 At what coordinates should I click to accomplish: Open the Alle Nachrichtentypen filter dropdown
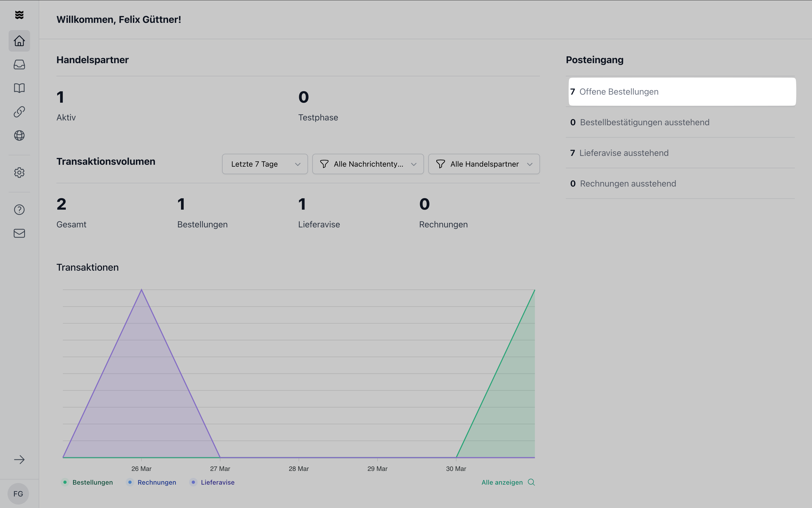click(368, 164)
